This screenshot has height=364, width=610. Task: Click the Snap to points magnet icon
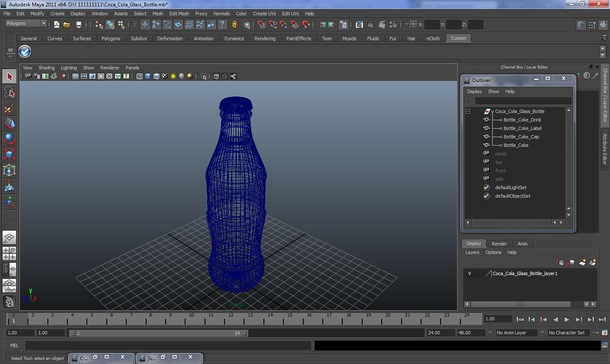tap(283, 25)
